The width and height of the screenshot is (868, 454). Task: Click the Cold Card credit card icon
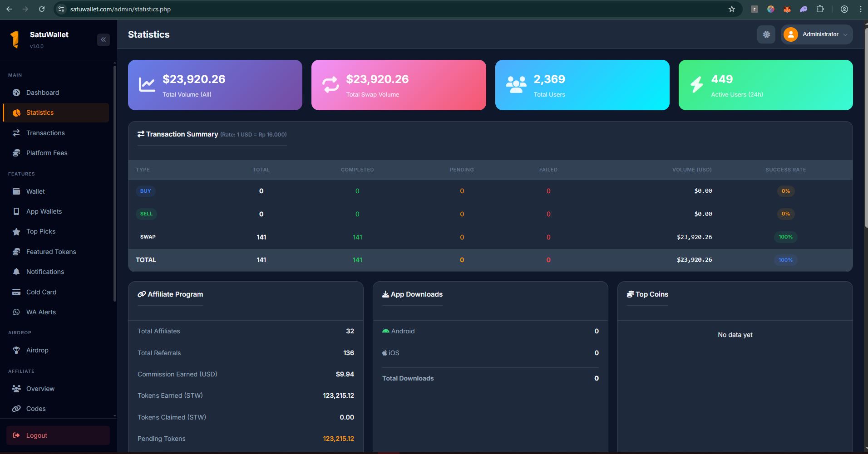(16, 292)
